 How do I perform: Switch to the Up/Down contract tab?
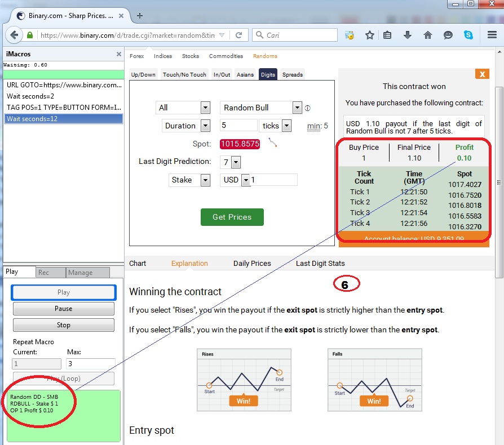143,74
